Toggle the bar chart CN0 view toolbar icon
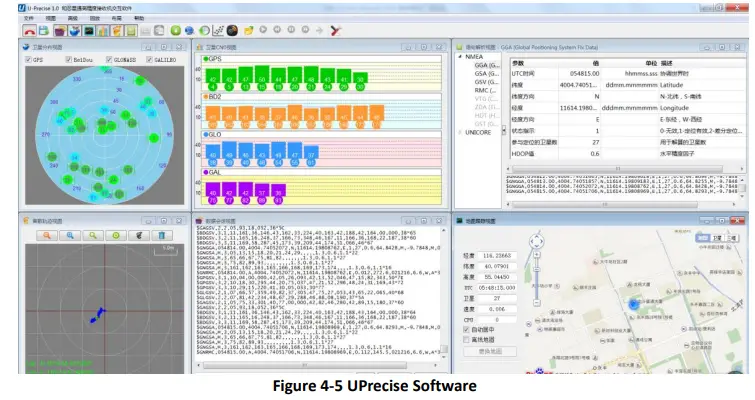The width and height of the screenshot is (755, 400). (x=103, y=31)
